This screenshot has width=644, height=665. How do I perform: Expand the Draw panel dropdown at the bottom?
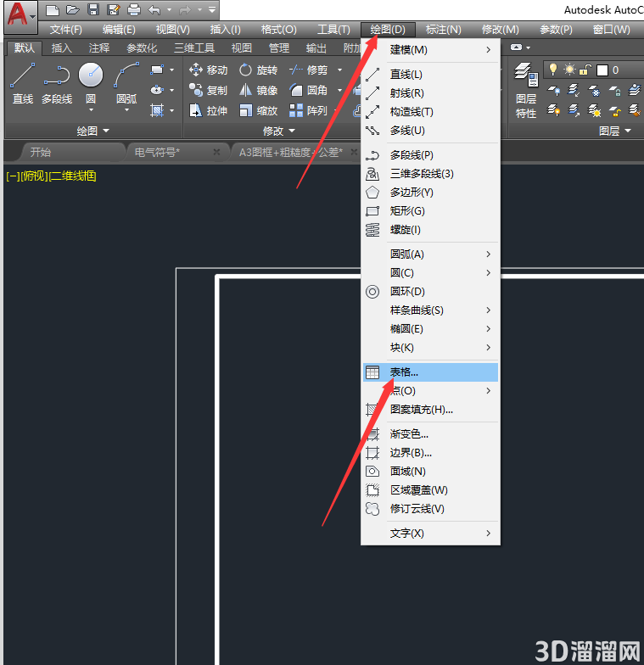point(93,131)
